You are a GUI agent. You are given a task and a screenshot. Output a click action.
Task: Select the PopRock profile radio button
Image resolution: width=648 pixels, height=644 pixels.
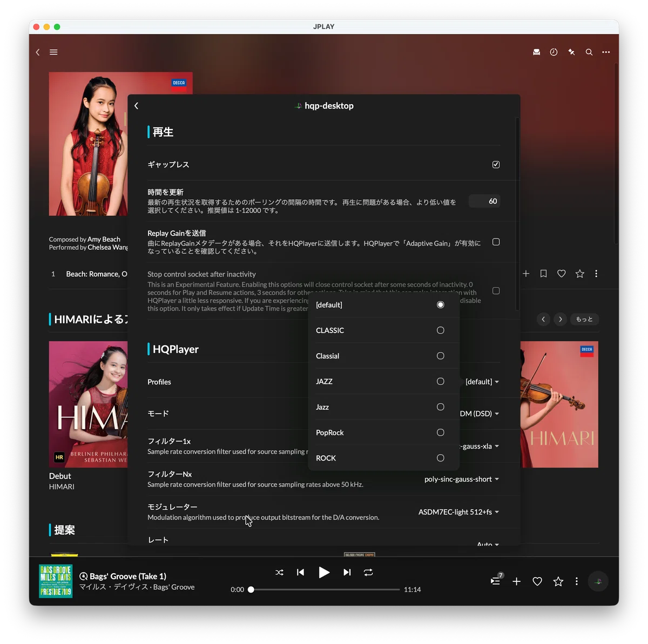click(x=441, y=432)
